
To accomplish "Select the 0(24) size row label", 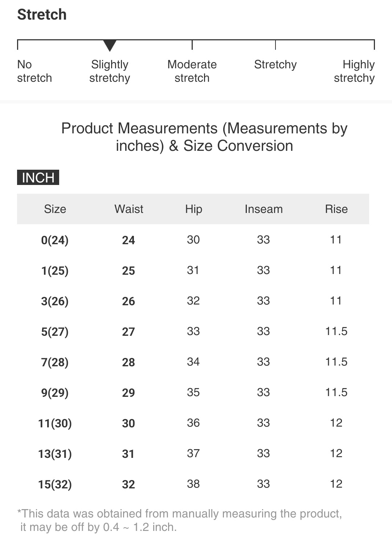I will click(55, 240).
